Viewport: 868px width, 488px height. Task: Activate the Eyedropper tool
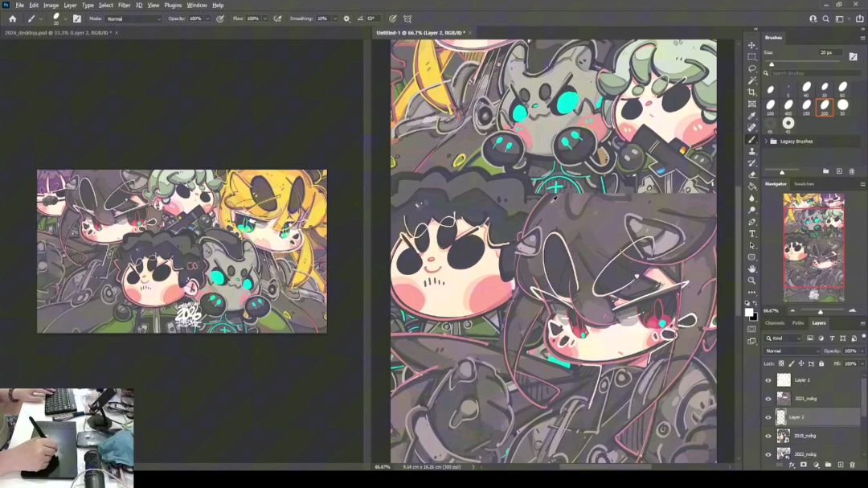pyautogui.click(x=752, y=116)
